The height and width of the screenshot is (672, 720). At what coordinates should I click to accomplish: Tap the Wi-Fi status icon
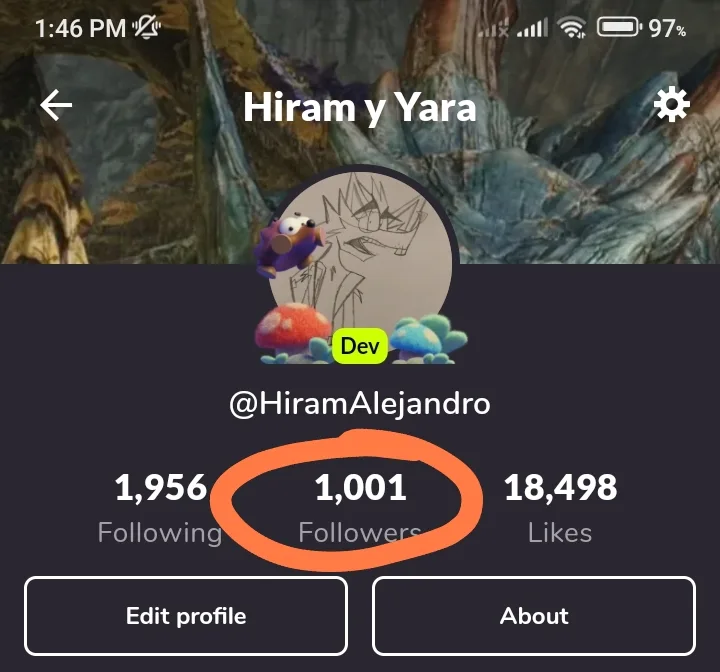tap(572, 28)
